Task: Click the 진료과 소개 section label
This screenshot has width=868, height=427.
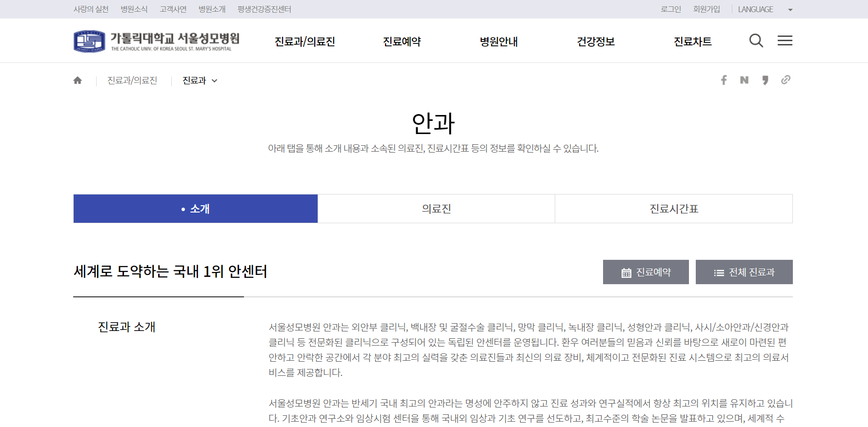Action: [127, 327]
